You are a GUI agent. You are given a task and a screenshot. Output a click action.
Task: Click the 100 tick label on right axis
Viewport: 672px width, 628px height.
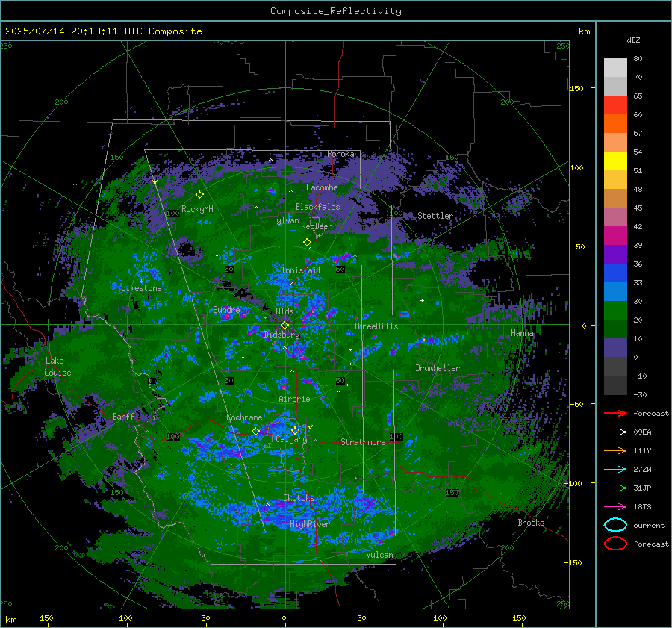tap(577, 167)
